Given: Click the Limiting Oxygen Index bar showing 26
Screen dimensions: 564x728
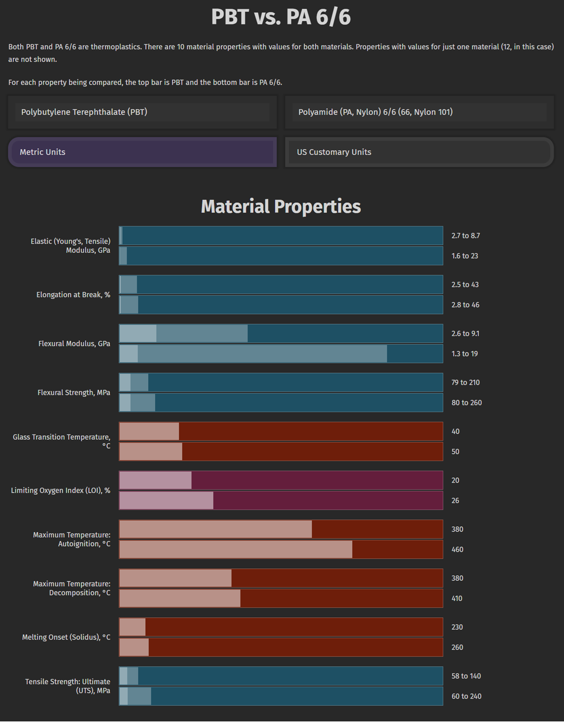Looking at the screenshot, I should click(x=281, y=500).
